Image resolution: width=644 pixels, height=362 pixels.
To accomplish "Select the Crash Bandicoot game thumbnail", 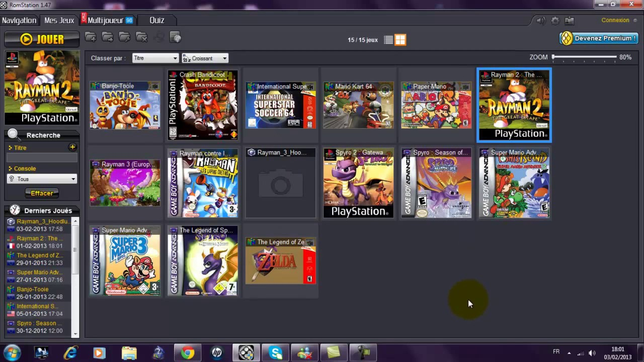I will click(203, 105).
